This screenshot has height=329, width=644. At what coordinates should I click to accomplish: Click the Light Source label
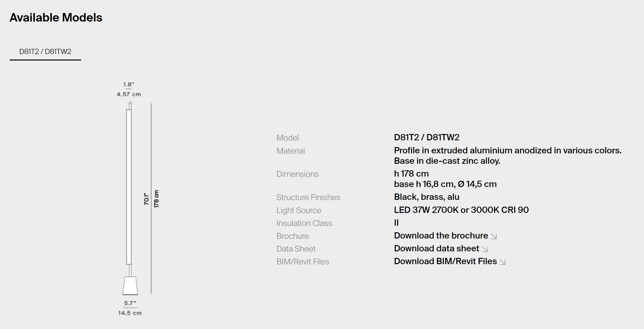299,210
